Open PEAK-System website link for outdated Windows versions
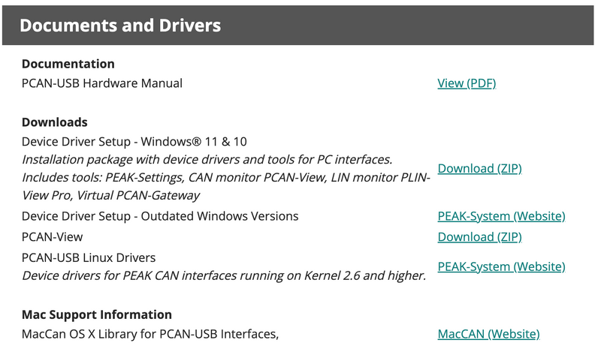The width and height of the screenshot is (601, 364). [x=501, y=216]
